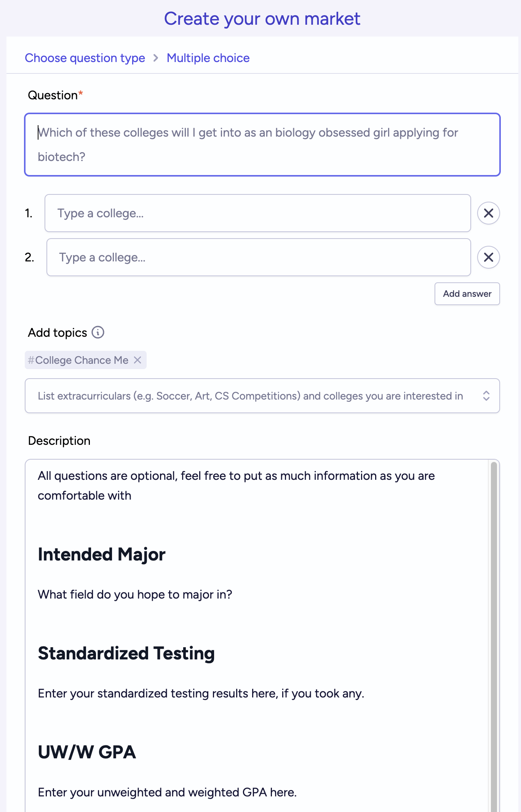Click the Create your own market title

tap(262, 19)
